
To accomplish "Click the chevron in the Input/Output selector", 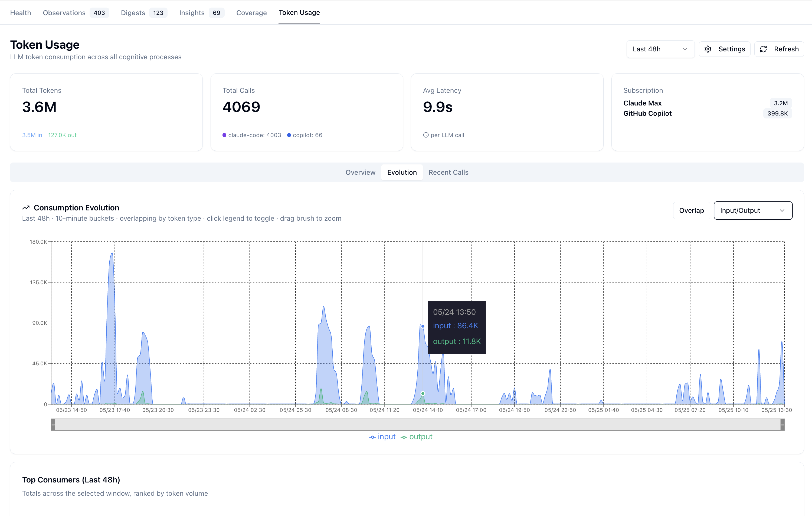I will tap(782, 211).
